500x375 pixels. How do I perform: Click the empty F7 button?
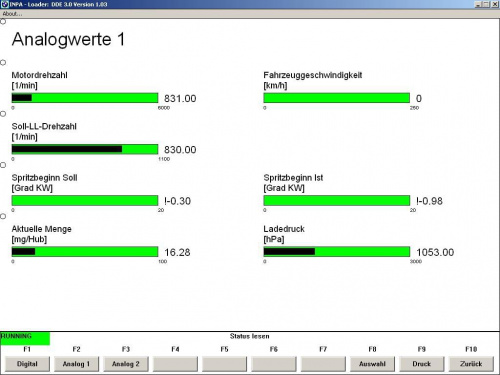[x=323, y=364]
